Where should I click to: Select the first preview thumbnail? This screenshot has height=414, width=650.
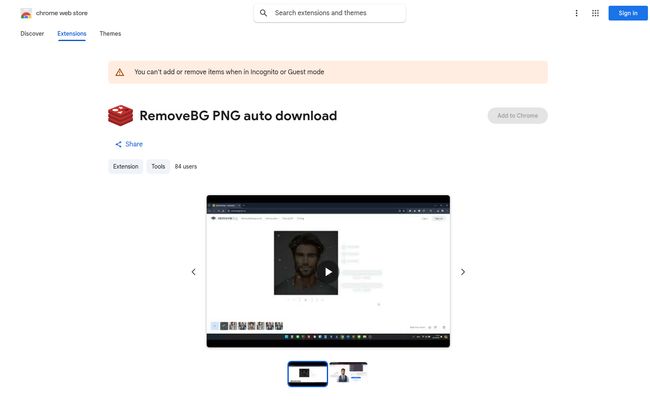[308, 374]
